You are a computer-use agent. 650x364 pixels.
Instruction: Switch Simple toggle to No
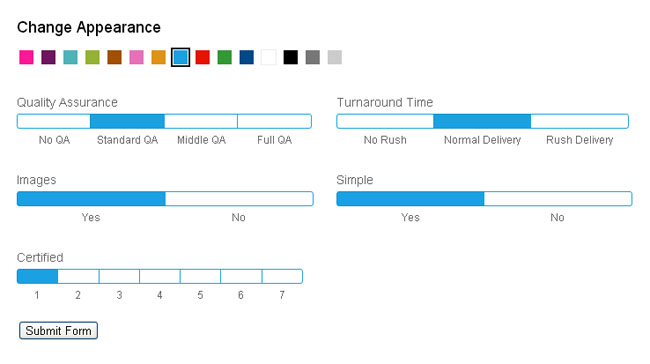[x=558, y=199]
